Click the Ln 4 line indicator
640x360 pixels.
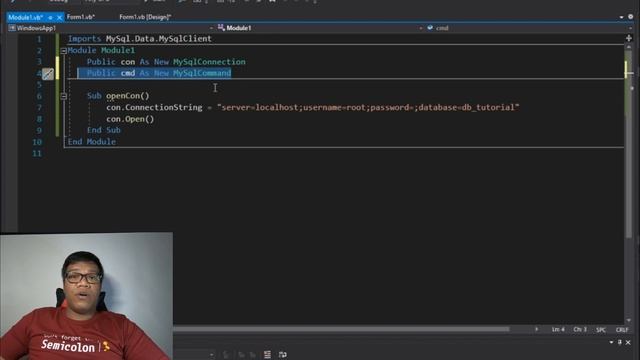tap(558, 329)
